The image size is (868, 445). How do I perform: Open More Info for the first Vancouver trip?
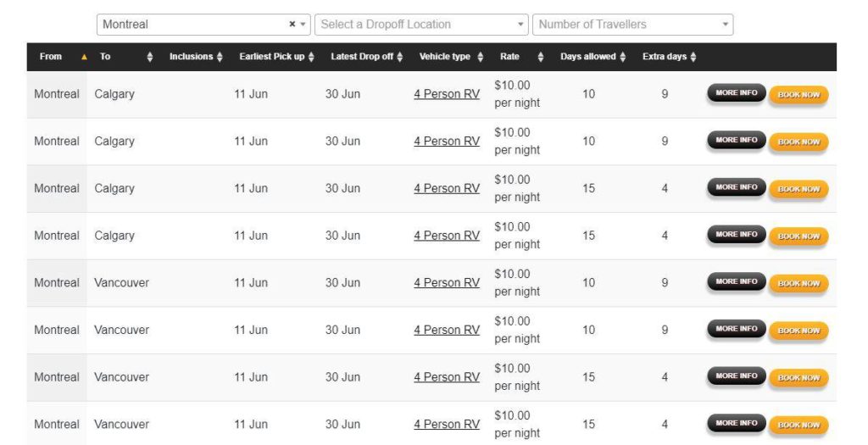737,281
